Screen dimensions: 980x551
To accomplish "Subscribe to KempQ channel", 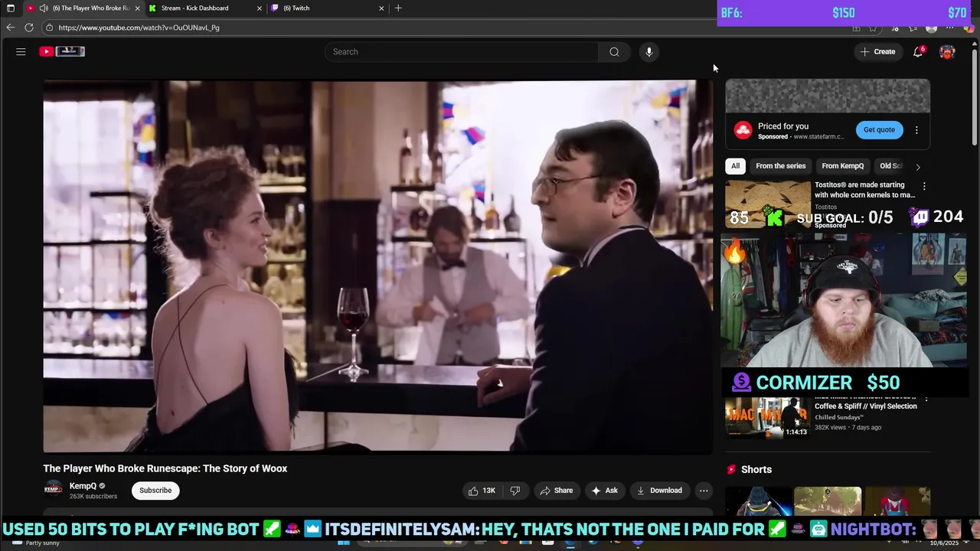I will pos(155,491).
